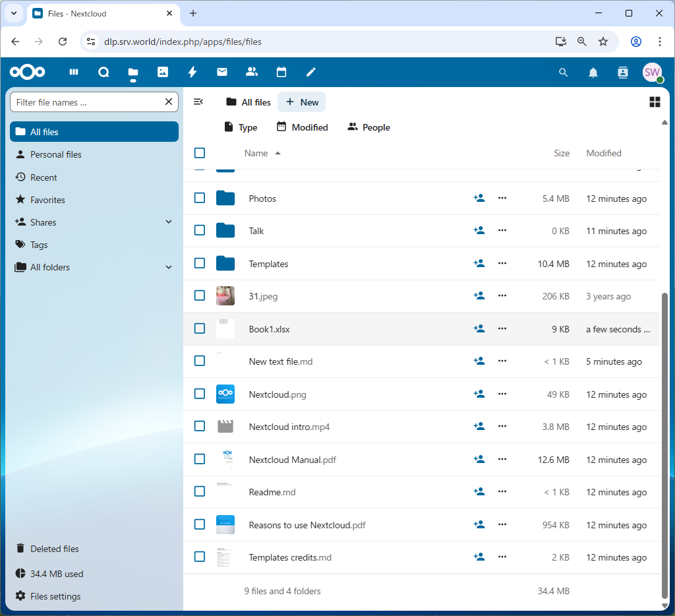Open the Calendar app icon
The image size is (675, 616).
(x=281, y=72)
